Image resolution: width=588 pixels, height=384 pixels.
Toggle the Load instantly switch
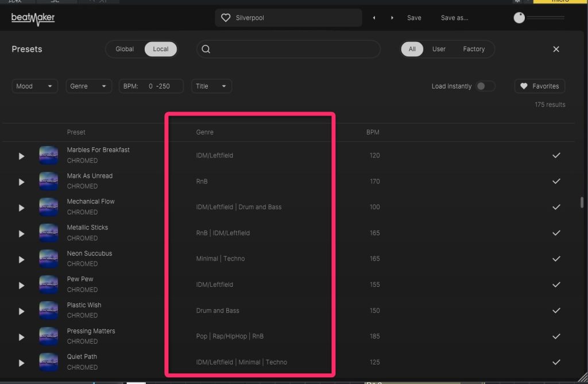(485, 86)
